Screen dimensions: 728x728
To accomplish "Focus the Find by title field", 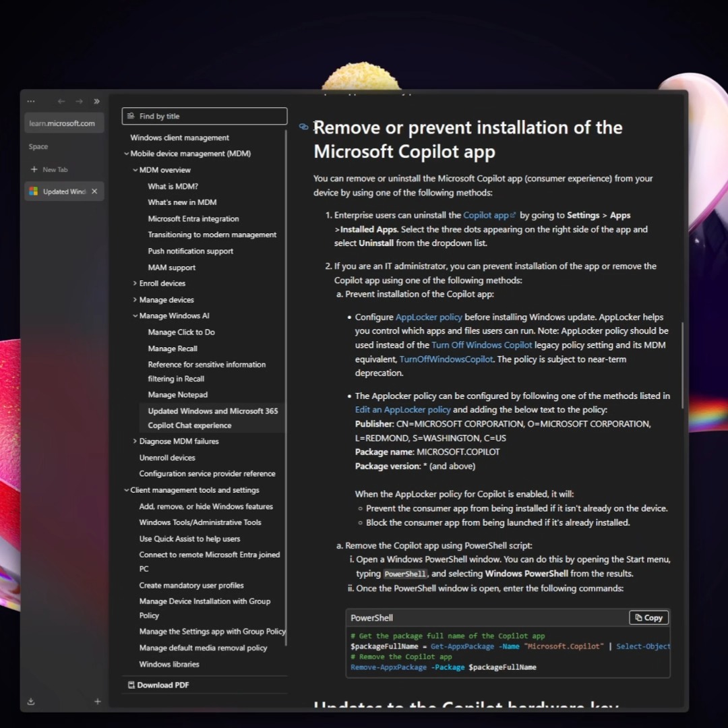I will (204, 116).
